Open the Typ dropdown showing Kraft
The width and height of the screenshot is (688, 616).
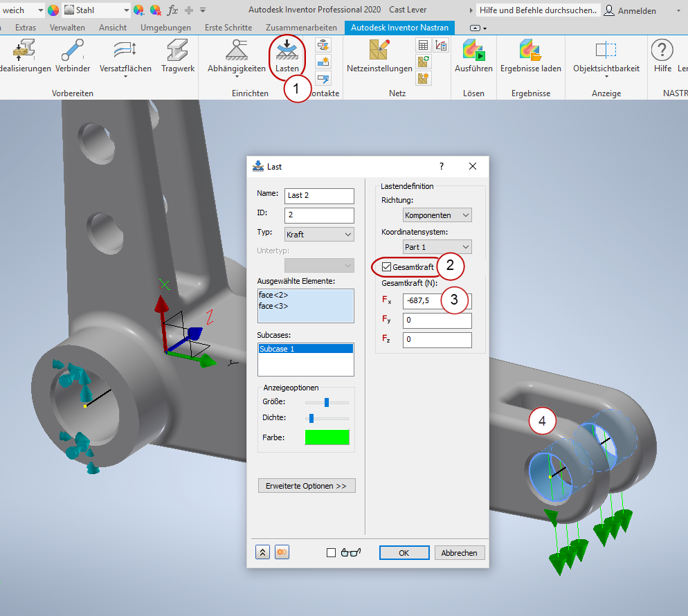(x=319, y=235)
